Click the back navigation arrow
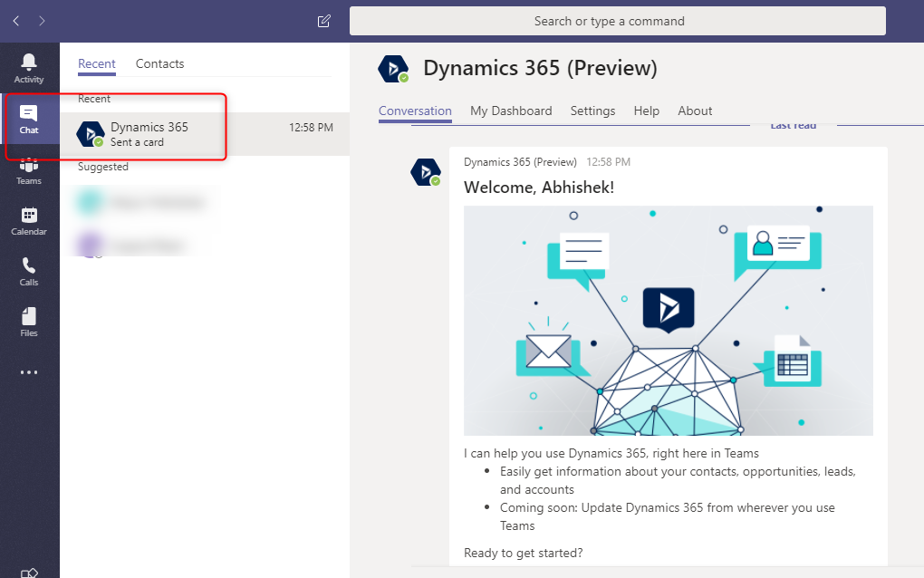Image resolution: width=924 pixels, height=578 pixels. pos(16,21)
